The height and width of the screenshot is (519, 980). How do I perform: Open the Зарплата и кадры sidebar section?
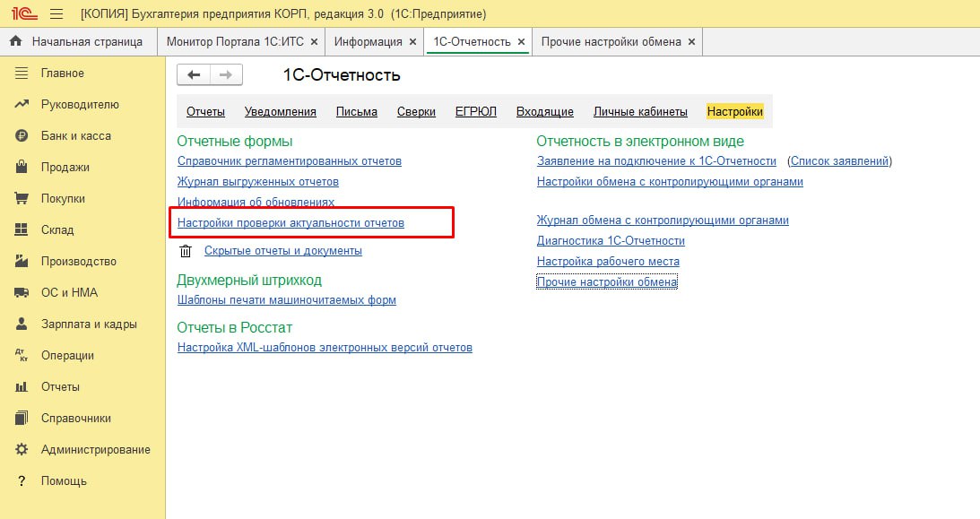coord(82,324)
